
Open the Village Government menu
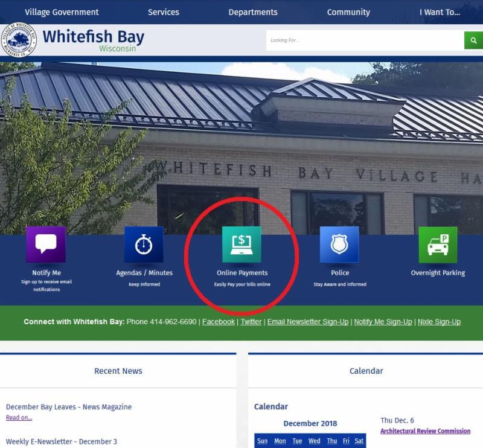pos(62,12)
